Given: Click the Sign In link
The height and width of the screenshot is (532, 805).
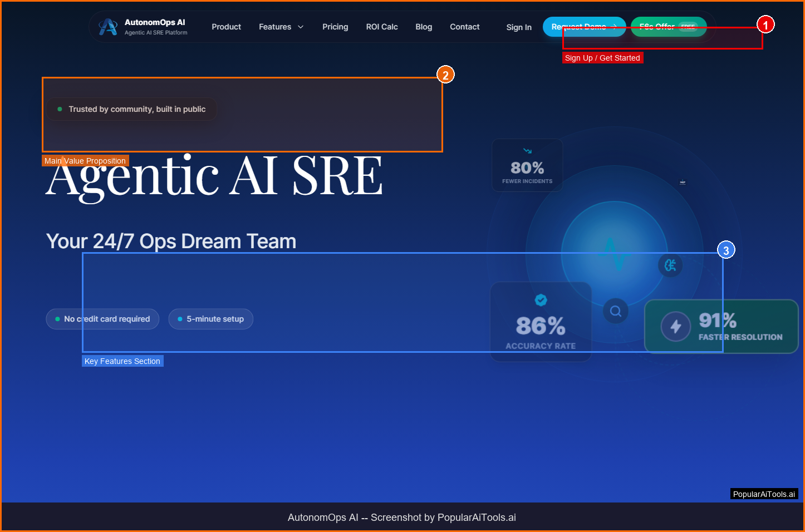Looking at the screenshot, I should pyautogui.click(x=519, y=27).
